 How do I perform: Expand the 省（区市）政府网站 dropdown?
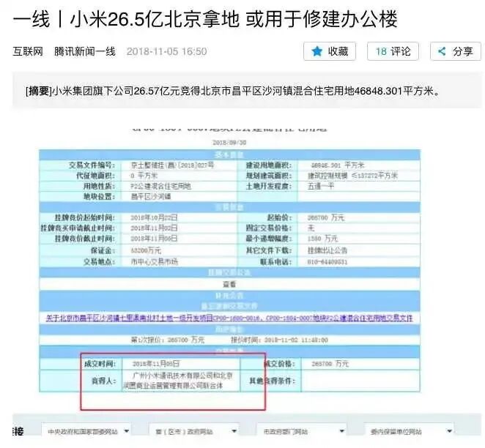[193, 431]
